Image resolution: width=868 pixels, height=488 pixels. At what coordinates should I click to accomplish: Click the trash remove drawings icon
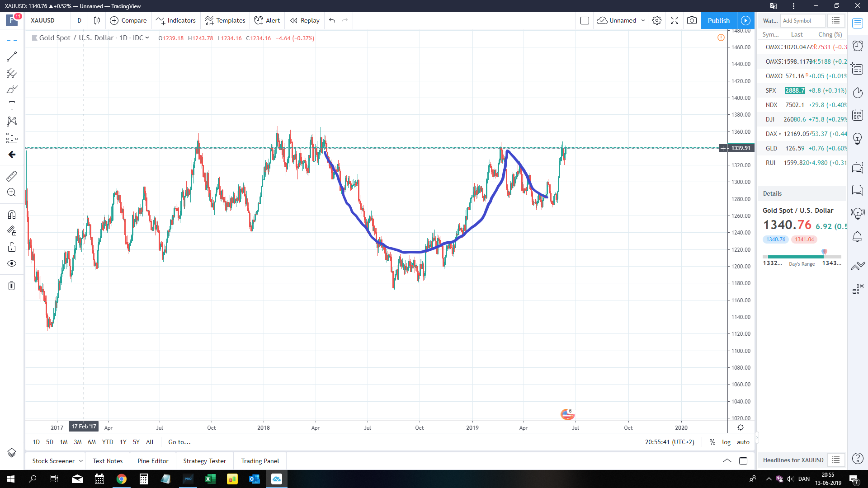pyautogui.click(x=12, y=286)
